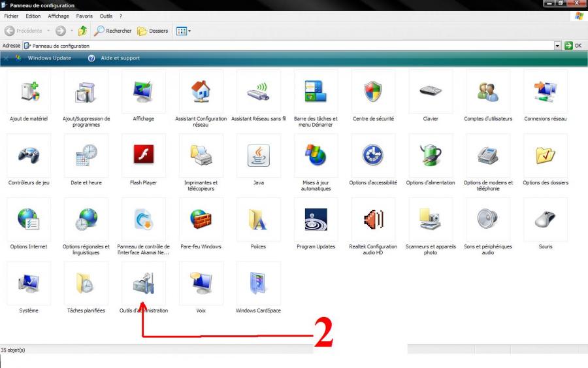Open Comptes d'utilisateurs icon
Screen dimensions: 588x368
click(x=488, y=92)
